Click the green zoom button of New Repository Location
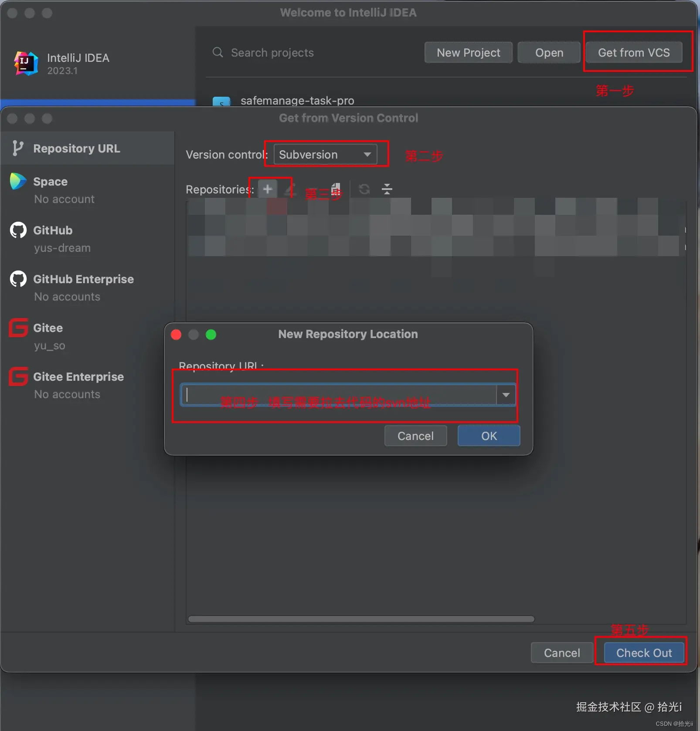The width and height of the screenshot is (700, 731). tap(211, 334)
